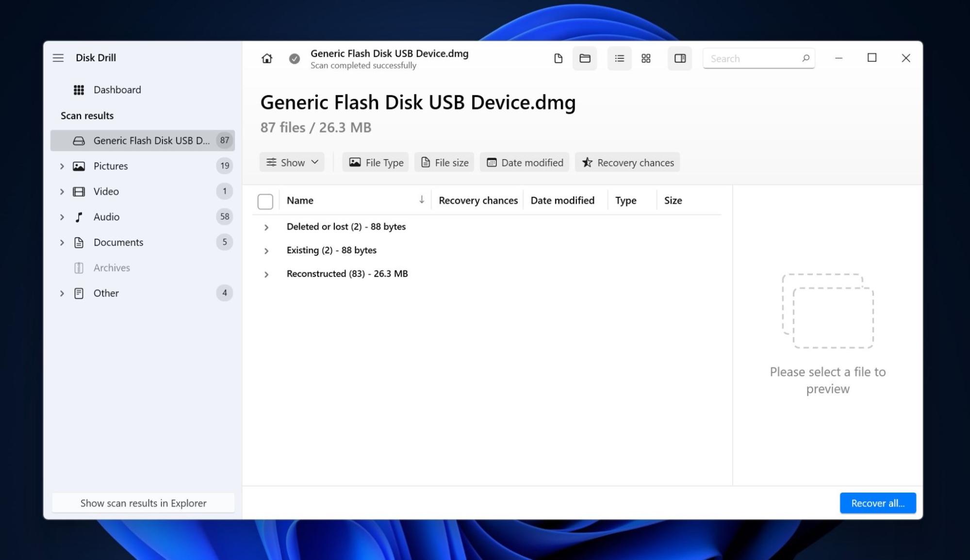Select the master checkbox for all files
970x560 pixels.
click(x=265, y=200)
